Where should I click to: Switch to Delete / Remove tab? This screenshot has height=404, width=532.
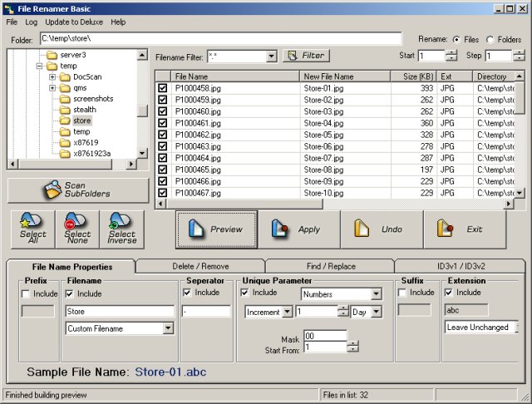200,266
